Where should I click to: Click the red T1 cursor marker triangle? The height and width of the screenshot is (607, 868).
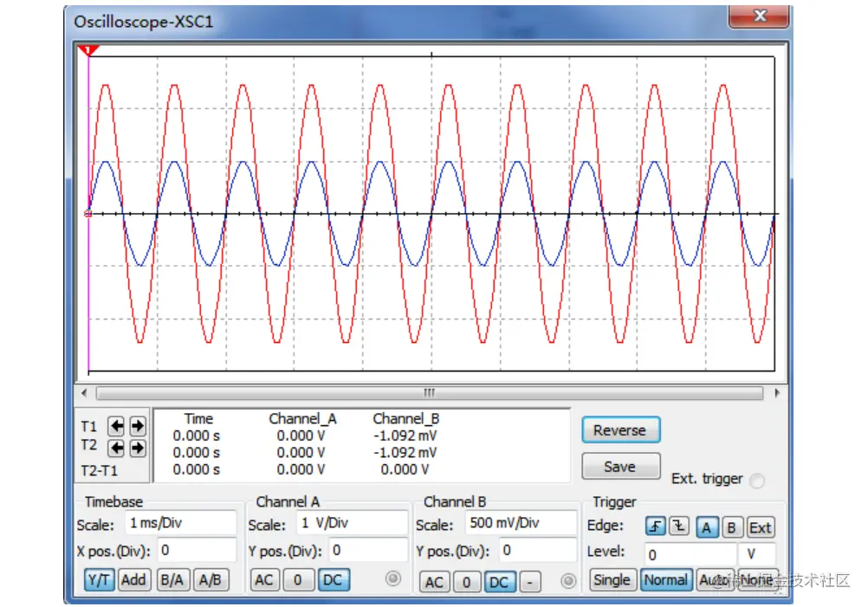88,51
